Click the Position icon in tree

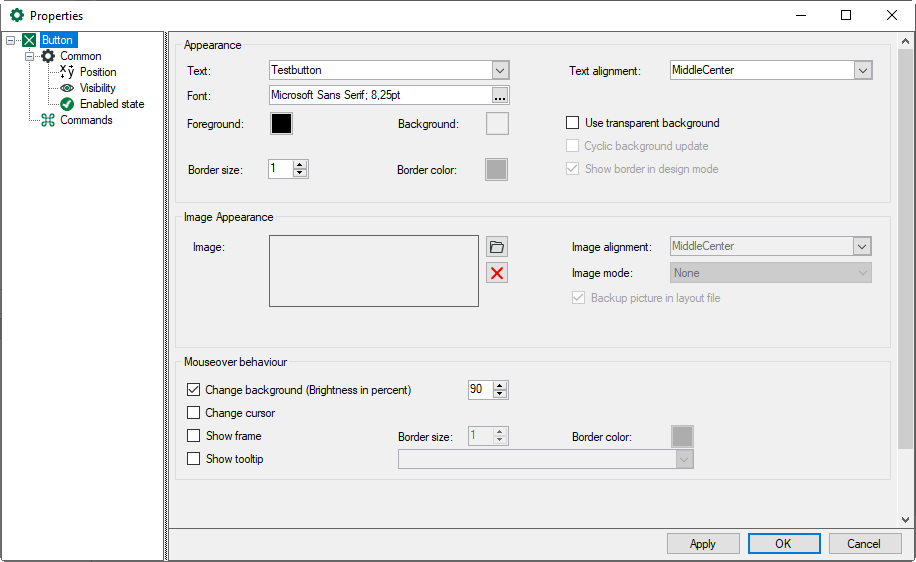(x=67, y=72)
